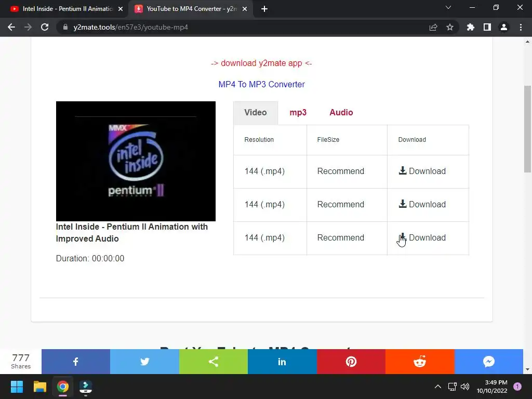Click the Duration: 00:00:00 text
532x399 pixels.
(x=90, y=259)
